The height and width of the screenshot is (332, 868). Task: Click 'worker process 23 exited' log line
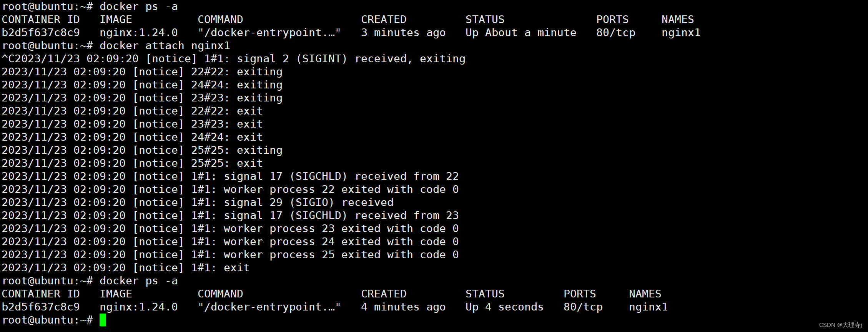click(x=230, y=229)
